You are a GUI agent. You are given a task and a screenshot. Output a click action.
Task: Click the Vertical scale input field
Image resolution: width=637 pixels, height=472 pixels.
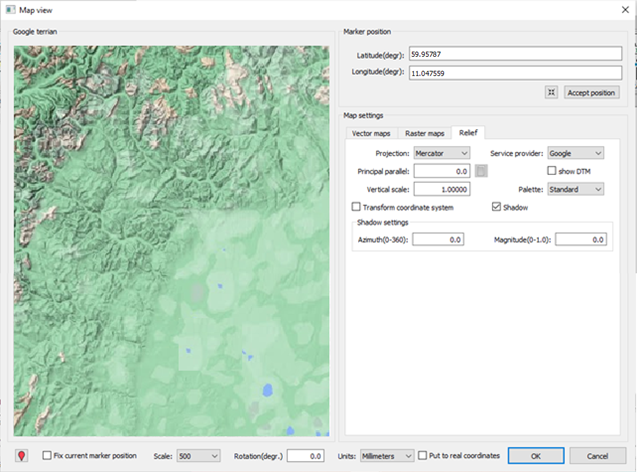[442, 189]
